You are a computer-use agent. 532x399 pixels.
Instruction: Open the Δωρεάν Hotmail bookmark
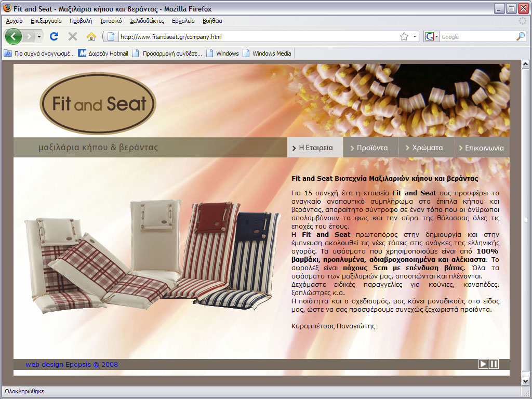(103, 54)
